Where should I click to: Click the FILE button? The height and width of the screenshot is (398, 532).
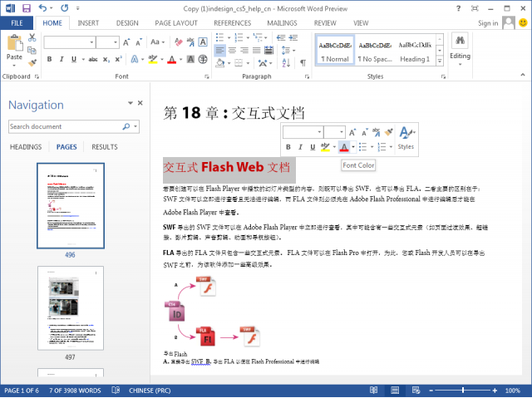[x=17, y=23]
